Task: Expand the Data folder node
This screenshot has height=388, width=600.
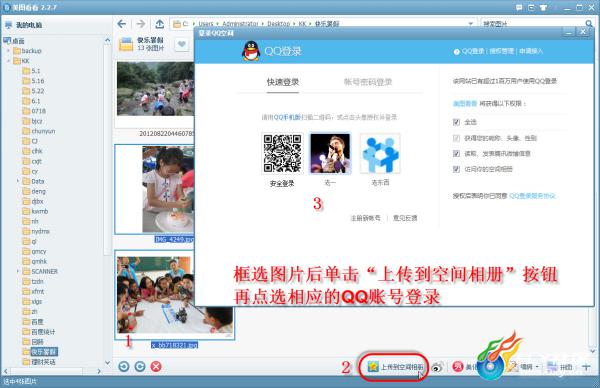Action: click(18, 181)
